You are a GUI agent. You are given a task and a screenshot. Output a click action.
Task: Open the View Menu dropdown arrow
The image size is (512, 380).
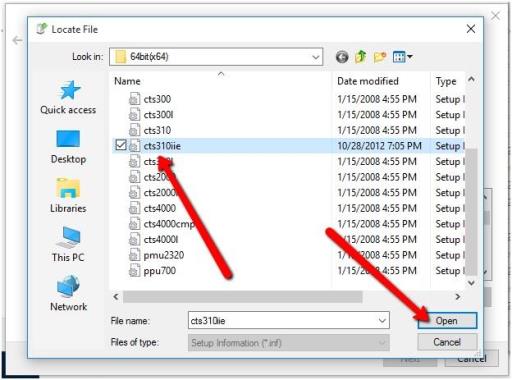(410, 57)
